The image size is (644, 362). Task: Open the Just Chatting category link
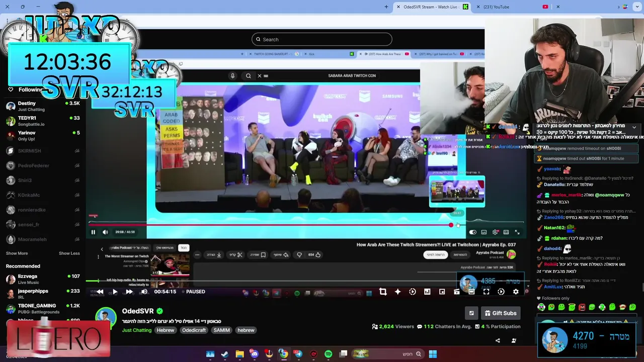tap(136, 330)
